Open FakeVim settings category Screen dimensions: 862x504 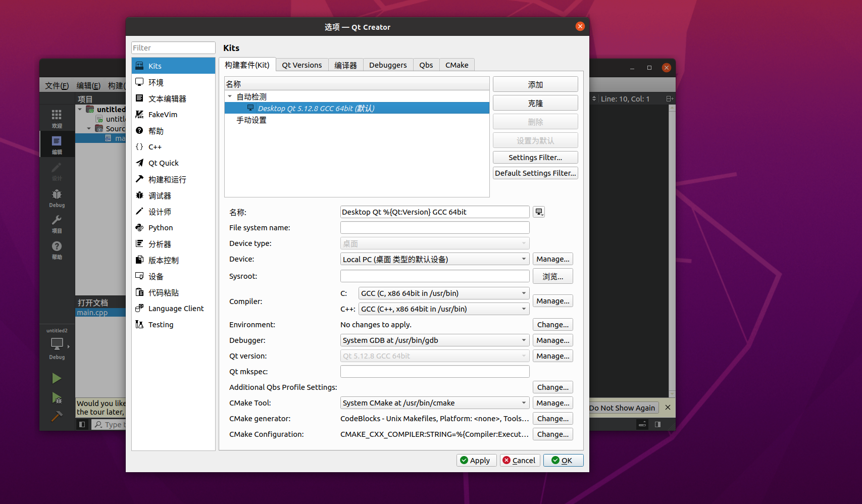(173, 115)
